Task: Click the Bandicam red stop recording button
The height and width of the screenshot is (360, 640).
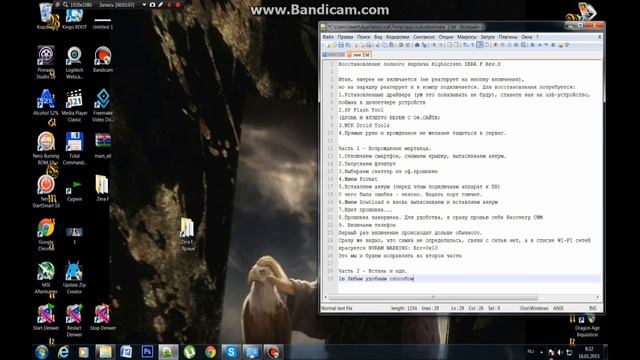Action: (178, 5)
